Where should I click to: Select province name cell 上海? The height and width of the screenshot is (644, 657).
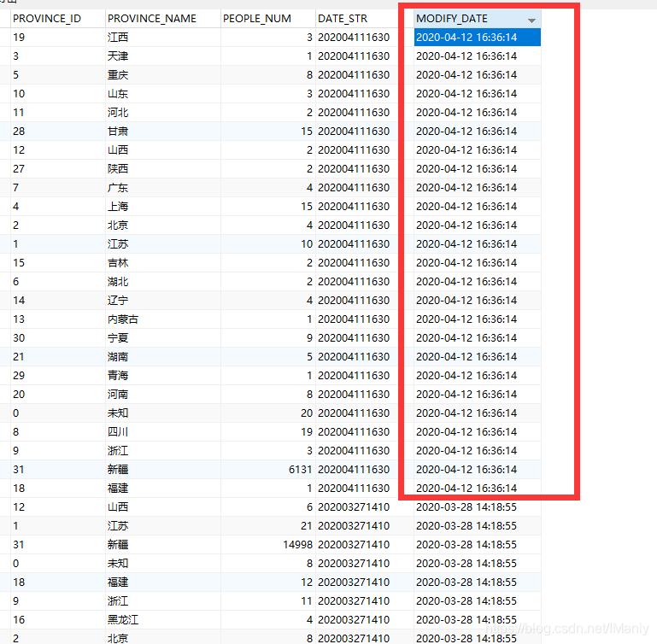pyautogui.click(x=163, y=207)
